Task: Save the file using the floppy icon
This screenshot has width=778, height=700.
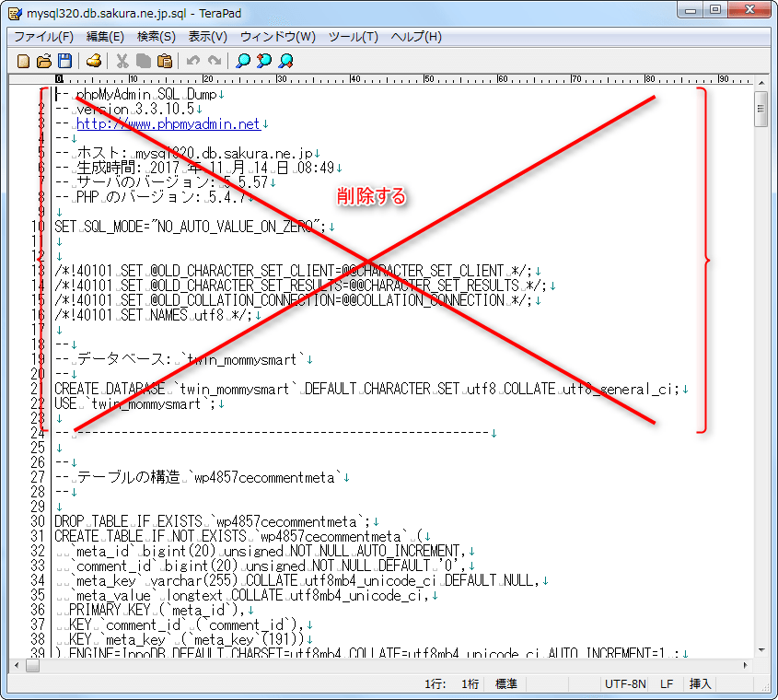Action: [x=64, y=61]
